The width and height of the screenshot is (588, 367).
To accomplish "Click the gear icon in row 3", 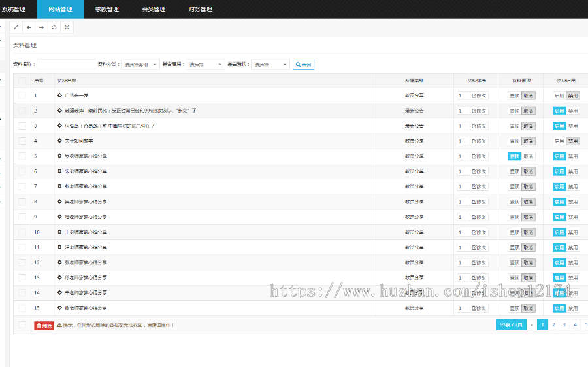I will tap(59, 126).
